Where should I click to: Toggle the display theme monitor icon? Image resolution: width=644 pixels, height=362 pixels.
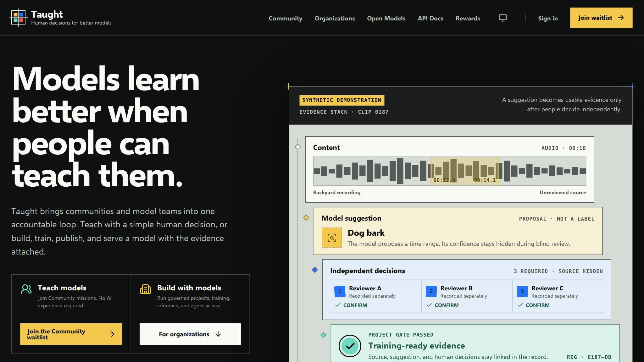click(503, 18)
